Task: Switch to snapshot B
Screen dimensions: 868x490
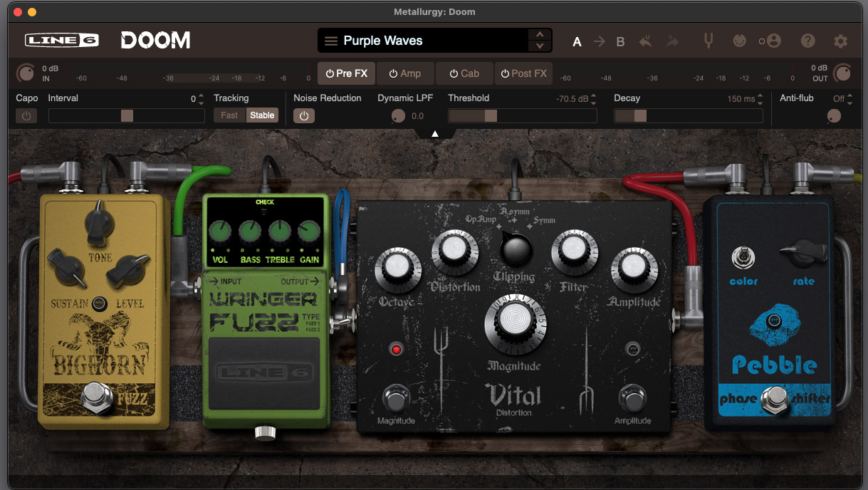Action: [620, 42]
